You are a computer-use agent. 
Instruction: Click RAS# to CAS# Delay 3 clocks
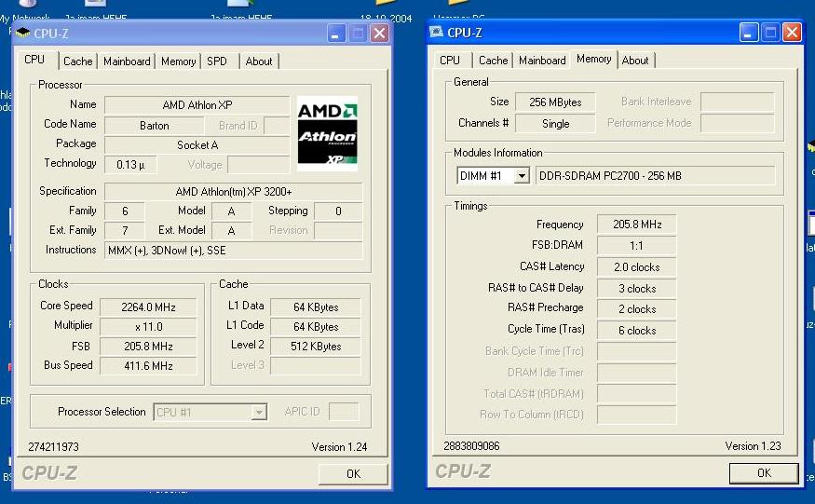[x=637, y=288]
